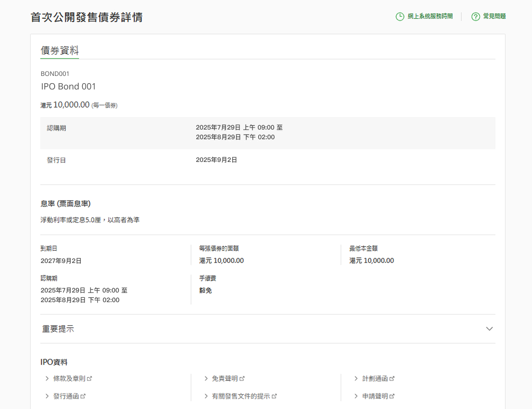Click the chevron arrow before 計劃通函

coord(356,379)
